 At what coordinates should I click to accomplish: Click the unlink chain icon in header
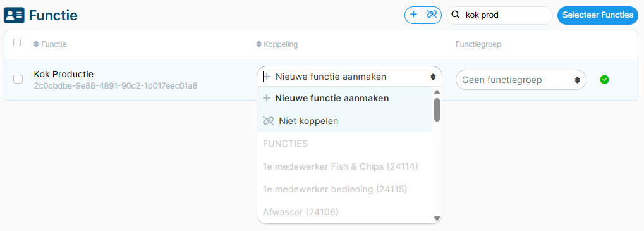click(x=431, y=15)
